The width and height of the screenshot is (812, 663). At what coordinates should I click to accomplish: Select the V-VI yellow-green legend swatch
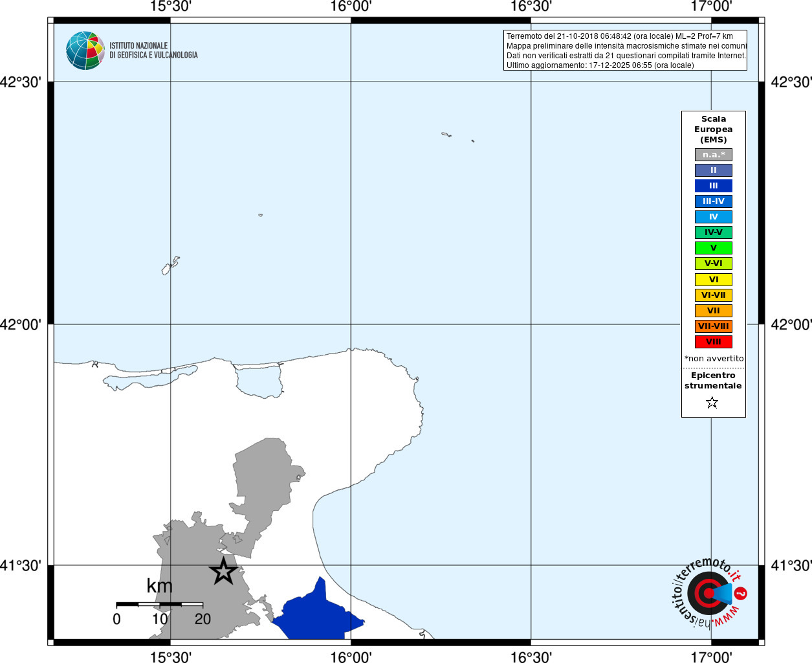click(x=713, y=264)
